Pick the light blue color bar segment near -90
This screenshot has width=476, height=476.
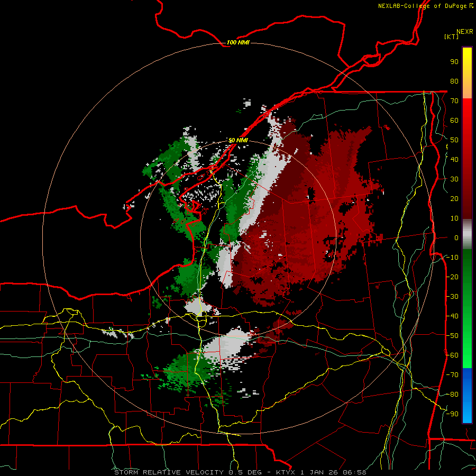point(467,413)
